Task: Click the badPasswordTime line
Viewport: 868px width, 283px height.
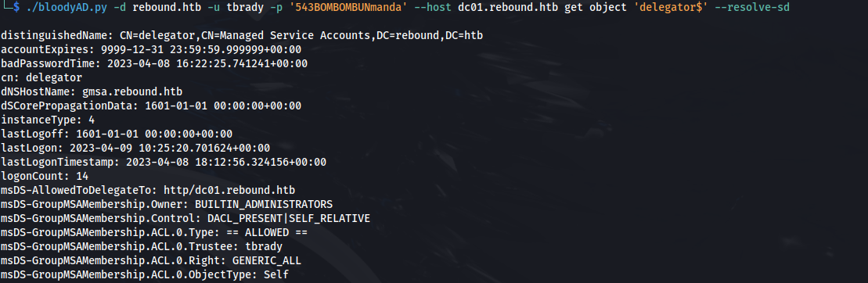Action: coord(154,63)
